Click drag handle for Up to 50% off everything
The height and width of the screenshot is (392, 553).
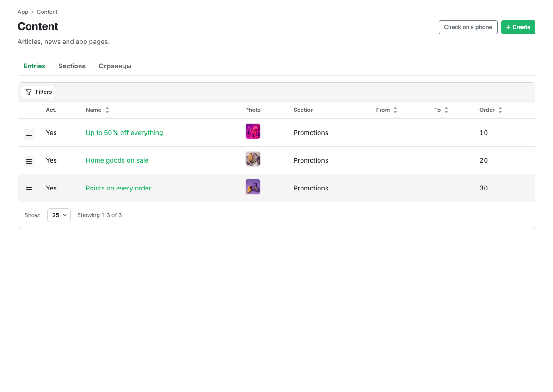[29, 134]
